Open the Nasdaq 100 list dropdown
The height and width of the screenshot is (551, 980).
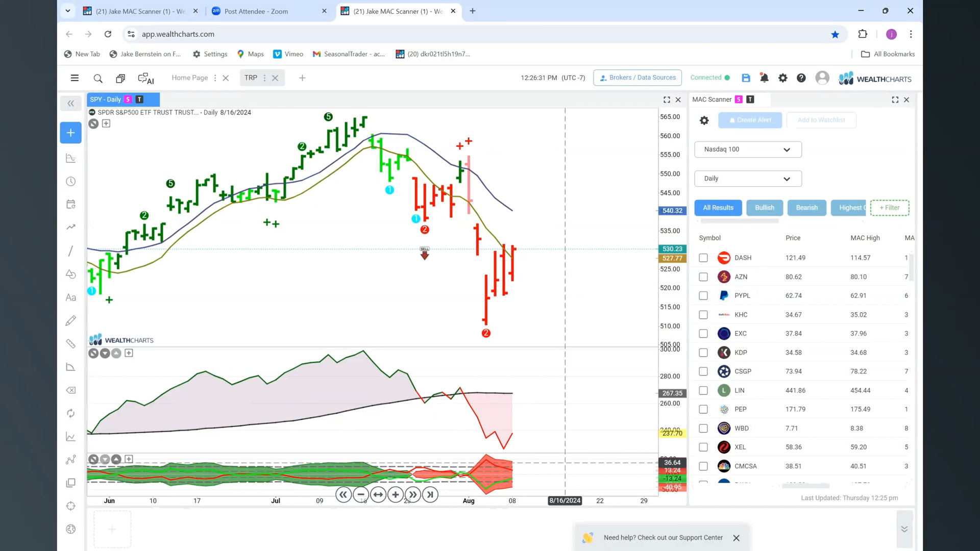click(748, 149)
